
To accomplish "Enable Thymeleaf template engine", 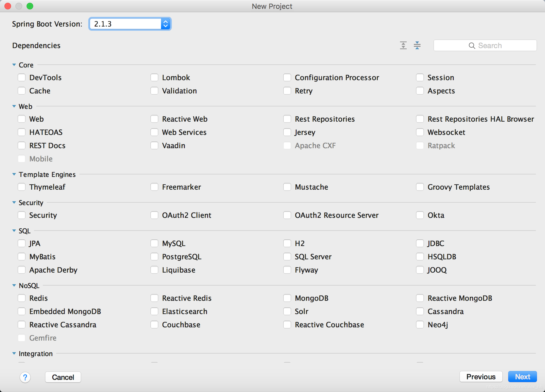I will click(22, 187).
